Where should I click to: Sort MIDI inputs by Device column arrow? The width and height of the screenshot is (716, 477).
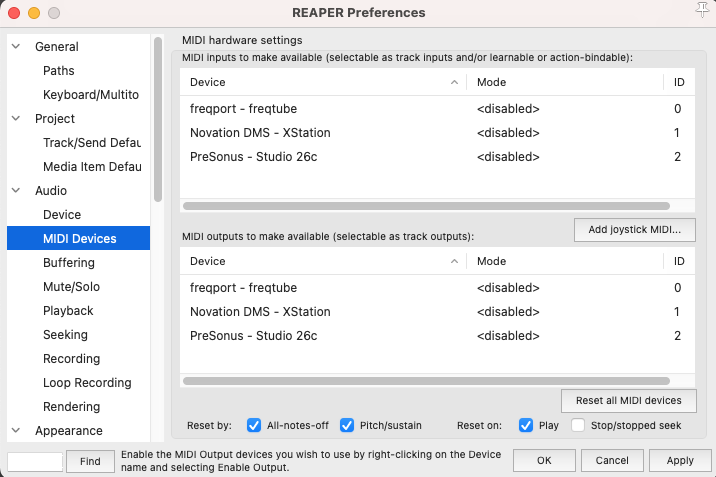coord(454,82)
